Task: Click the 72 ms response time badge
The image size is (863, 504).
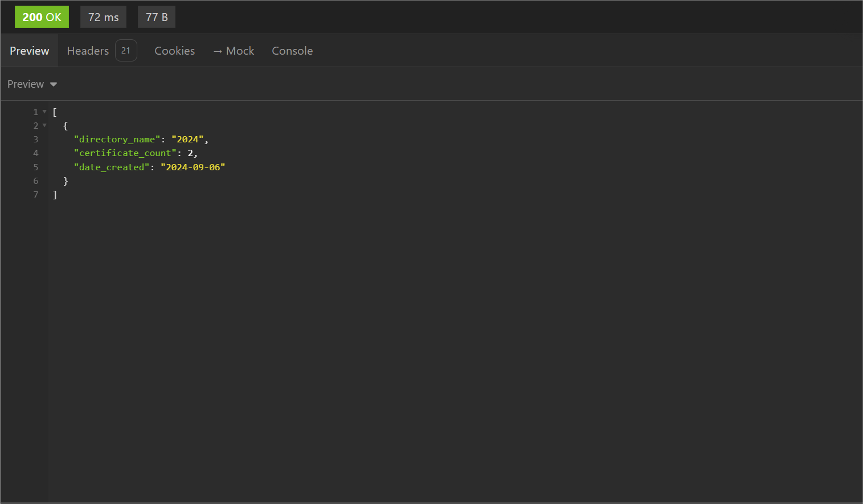Action: (103, 17)
